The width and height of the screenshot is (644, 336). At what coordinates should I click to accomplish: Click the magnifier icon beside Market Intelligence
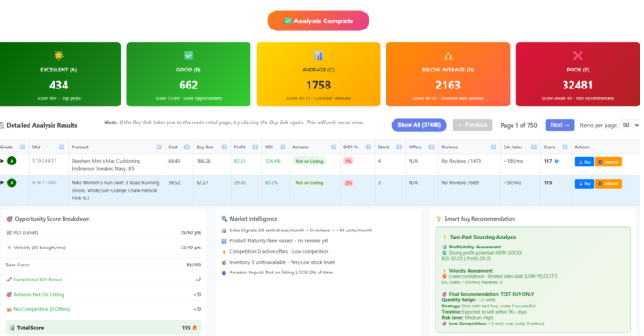(x=225, y=219)
